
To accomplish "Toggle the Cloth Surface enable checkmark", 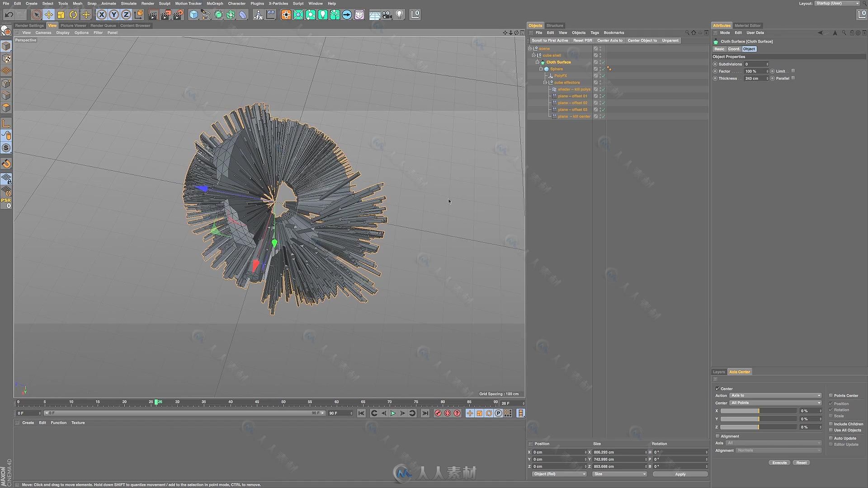I will click(x=603, y=62).
